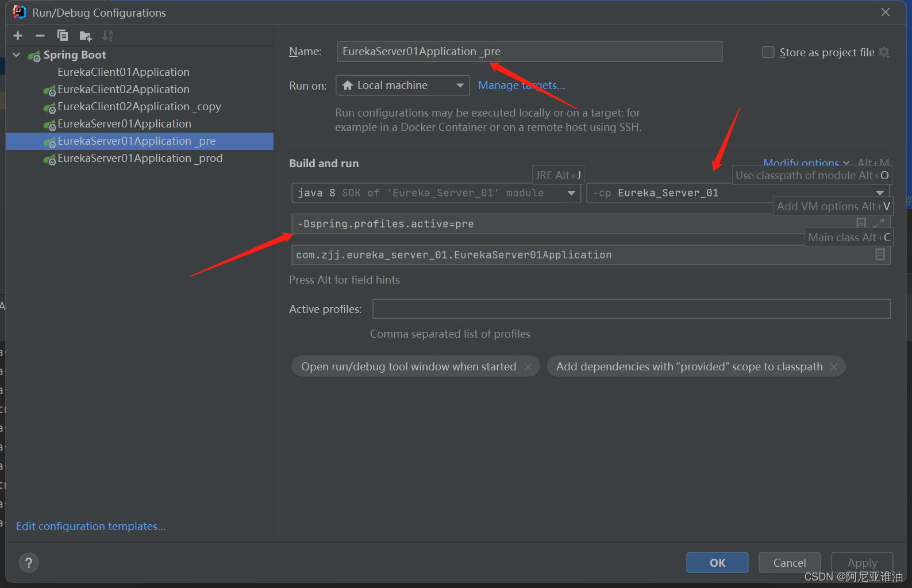Viewport: 912px width, 588px height.
Task: Open the Modify options dropdown
Action: [806, 163]
